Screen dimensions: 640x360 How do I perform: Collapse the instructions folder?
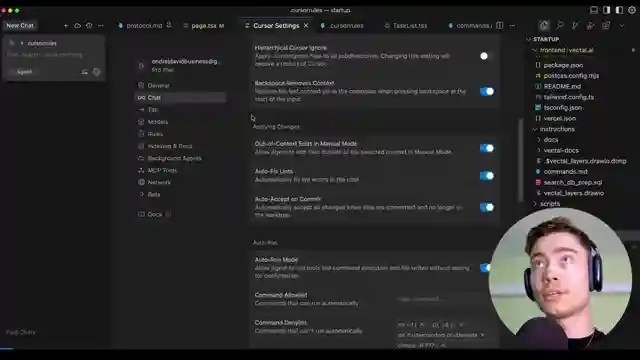(535, 129)
